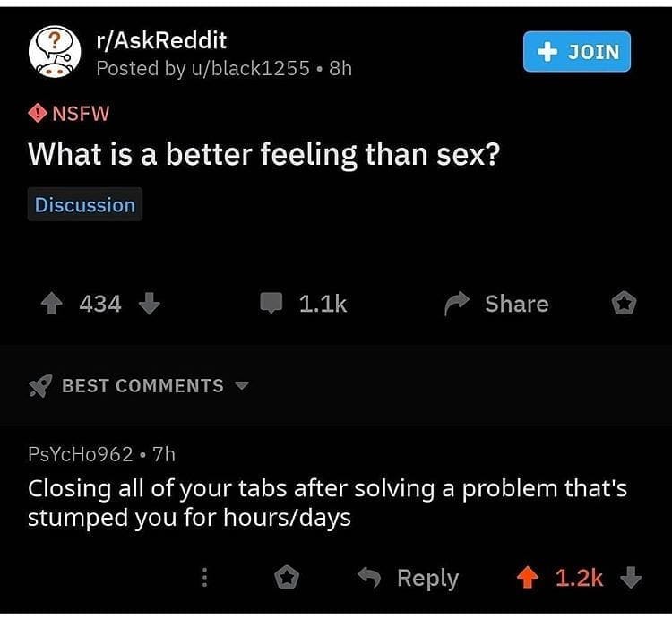
Task: Give an award to the post
Action: (x=624, y=305)
